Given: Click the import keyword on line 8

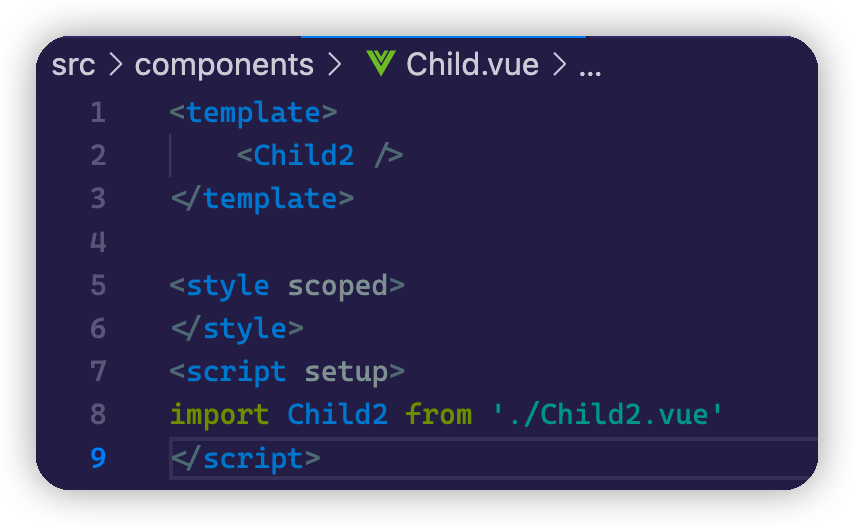Looking at the screenshot, I should pos(220,414).
